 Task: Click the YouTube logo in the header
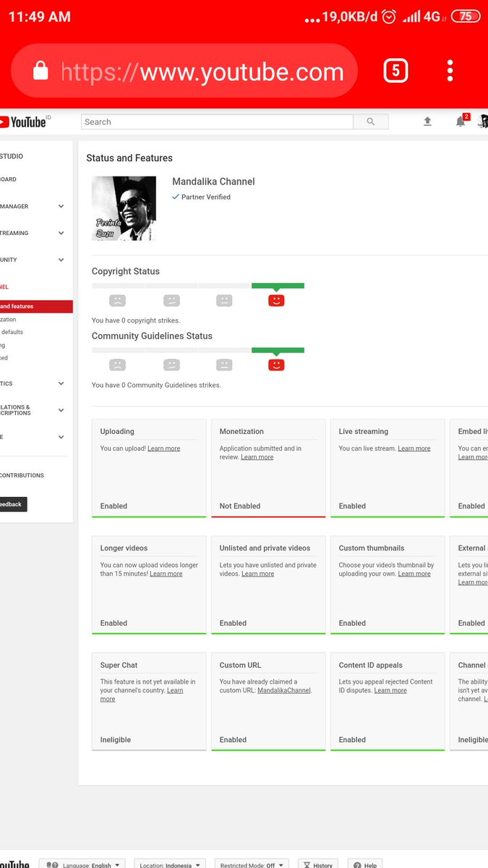tap(24, 122)
